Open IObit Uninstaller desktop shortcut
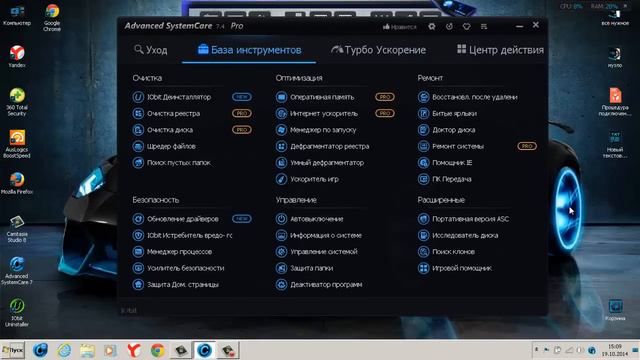The width and height of the screenshot is (640, 360). 17,312
